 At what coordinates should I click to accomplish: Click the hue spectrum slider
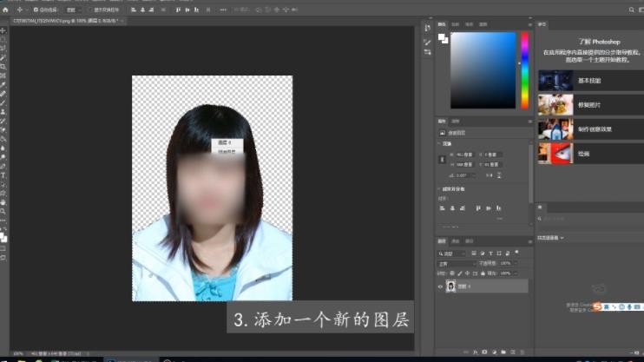pos(524,70)
